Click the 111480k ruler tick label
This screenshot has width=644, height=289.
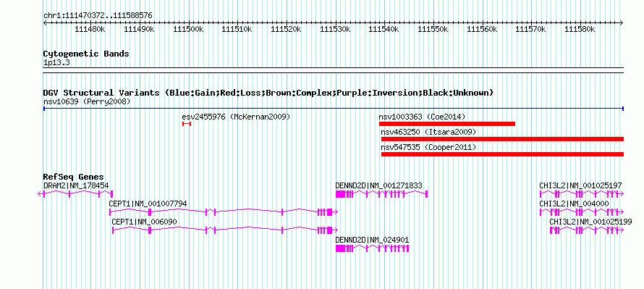[90, 29]
